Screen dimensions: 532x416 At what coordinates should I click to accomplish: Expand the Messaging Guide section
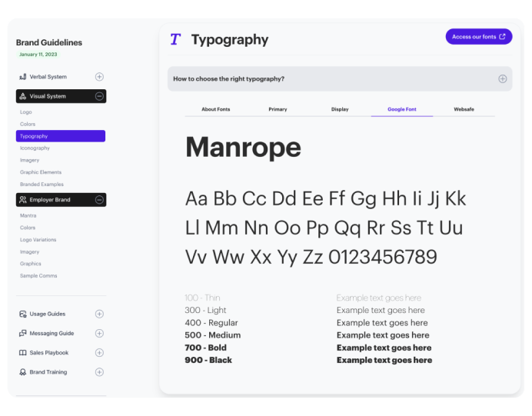pos(99,333)
